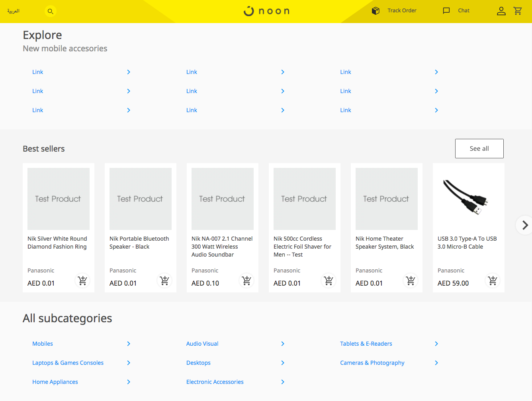This screenshot has height=401, width=532.
Task: Open the search magnifier icon
Action: 51,11
